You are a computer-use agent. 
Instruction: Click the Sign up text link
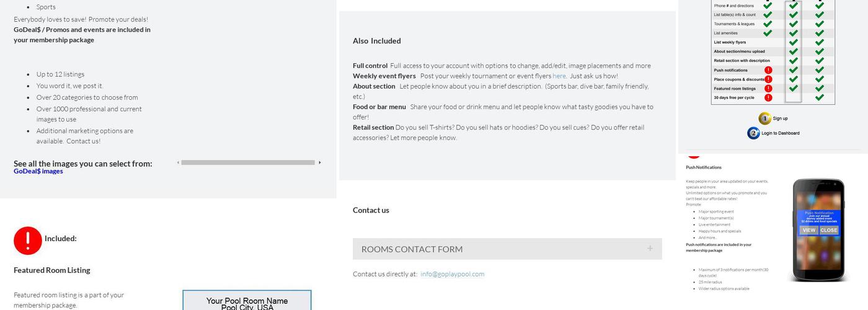[780, 118]
